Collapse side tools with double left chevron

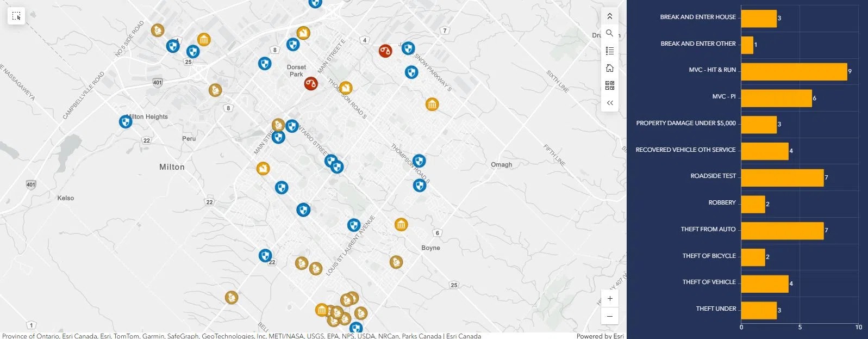pyautogui.click(x=609, y=103)
